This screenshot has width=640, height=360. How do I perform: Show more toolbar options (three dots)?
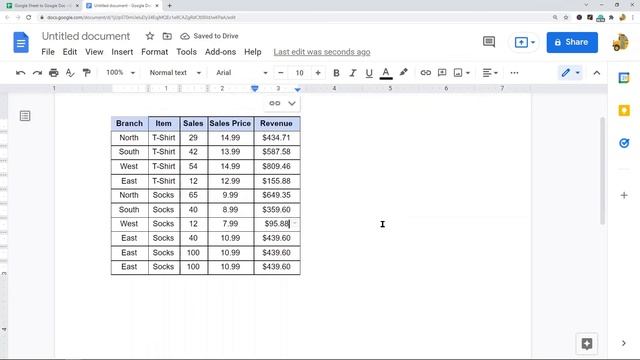[514, 73]
